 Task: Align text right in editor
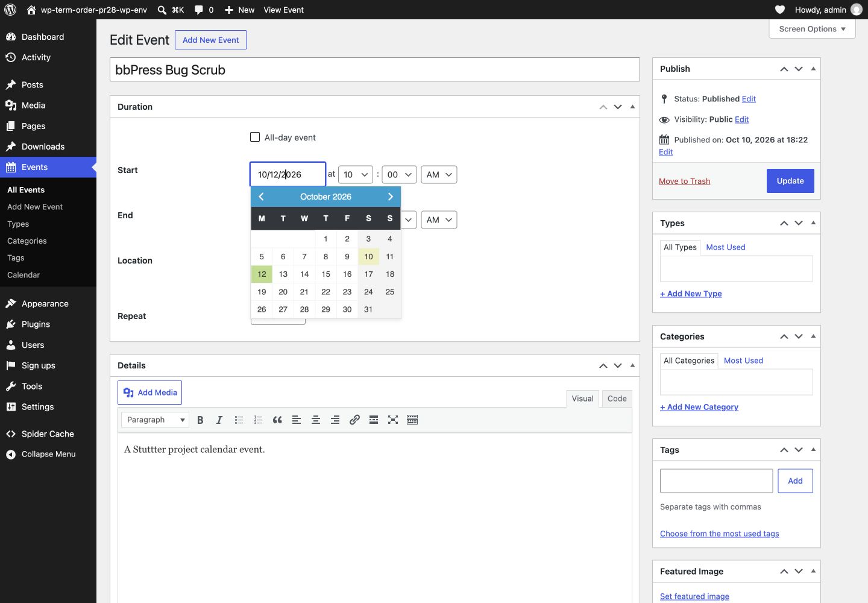(335, 420)
